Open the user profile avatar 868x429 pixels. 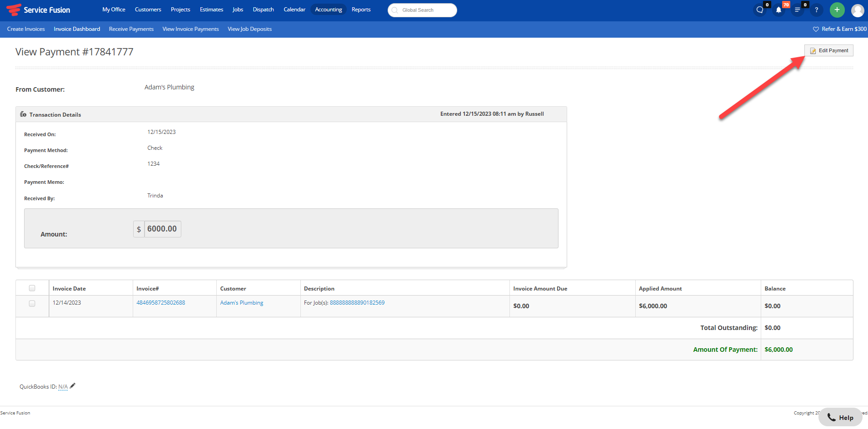[858, 10]
